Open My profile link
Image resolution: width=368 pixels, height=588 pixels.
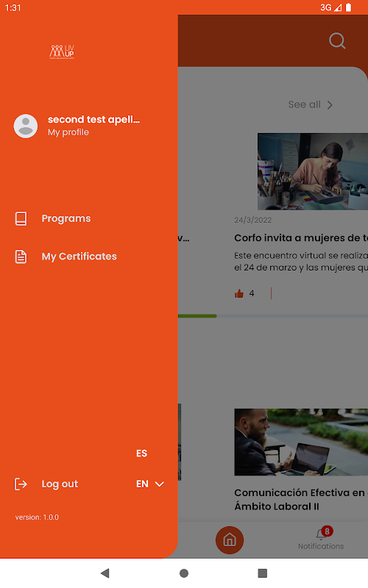tap(68, 132)
